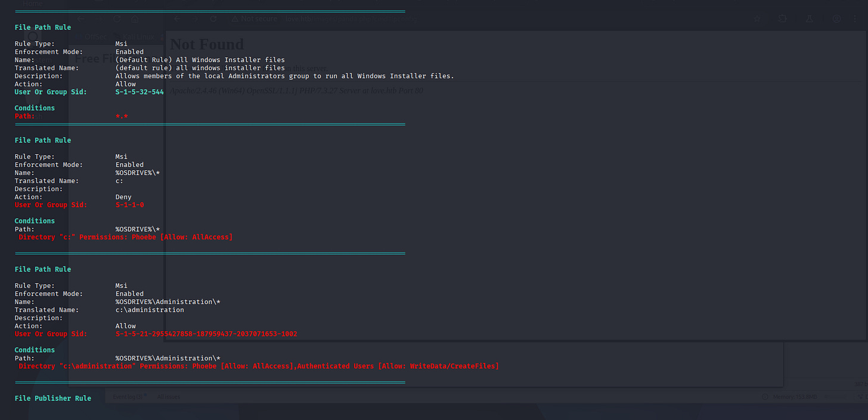Open the browser extensions icon
Screen dimensions: 868x420
783,19
